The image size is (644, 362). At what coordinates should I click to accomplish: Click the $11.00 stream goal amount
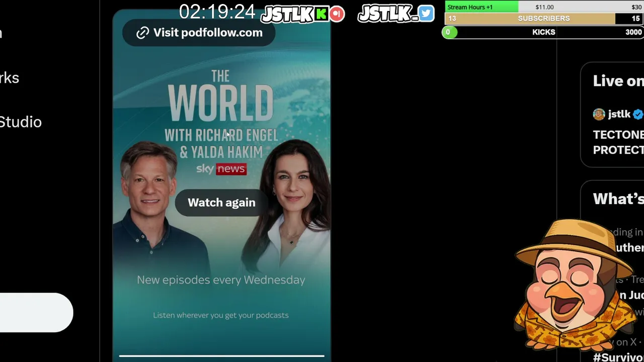[544, 7]
